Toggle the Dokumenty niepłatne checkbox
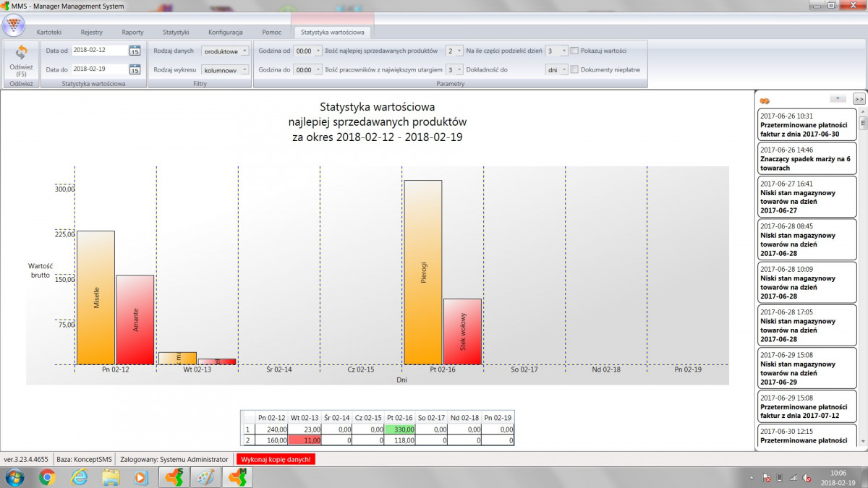Screen dimensions: 868x488 [x=574, y=70]
